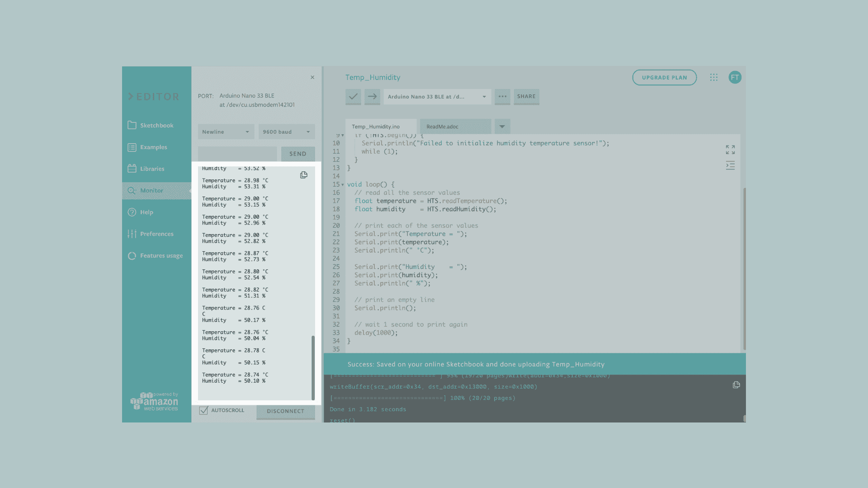Open Libraries in the sidebar

[152, 169]
